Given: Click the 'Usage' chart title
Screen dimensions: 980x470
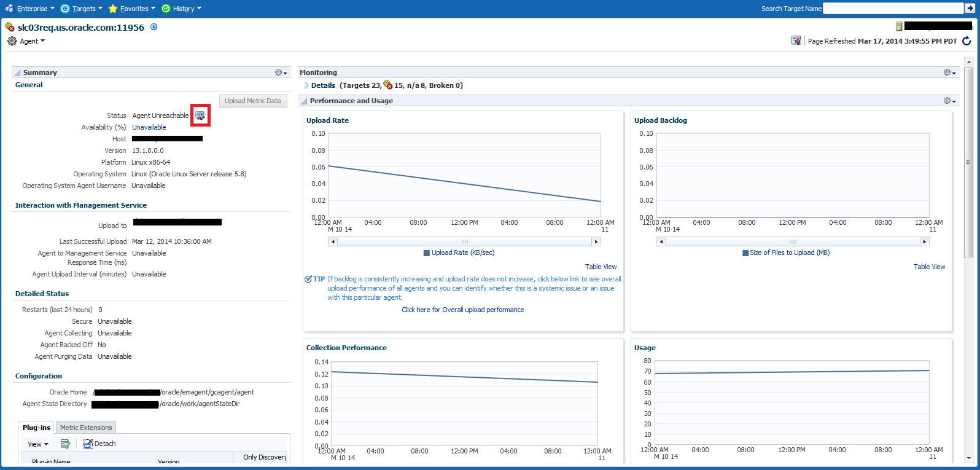Looking at the screenshot, I should (645, 348).
